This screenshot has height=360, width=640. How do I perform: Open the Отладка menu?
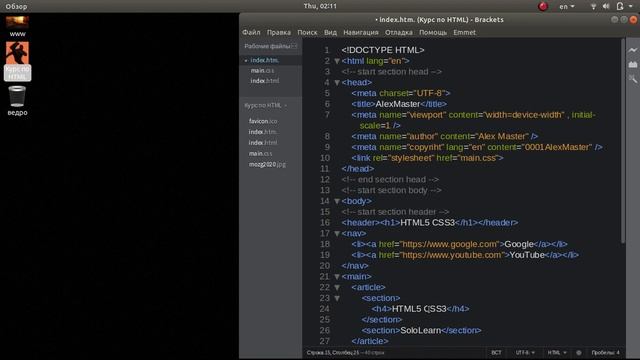tap(398, 32)
